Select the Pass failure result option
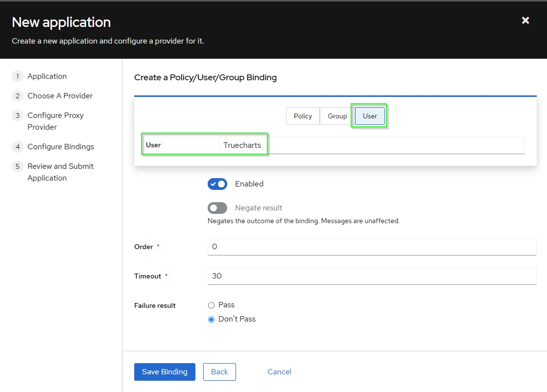The width and height of the screenshot is (547, 392). [x=212, y=305]
